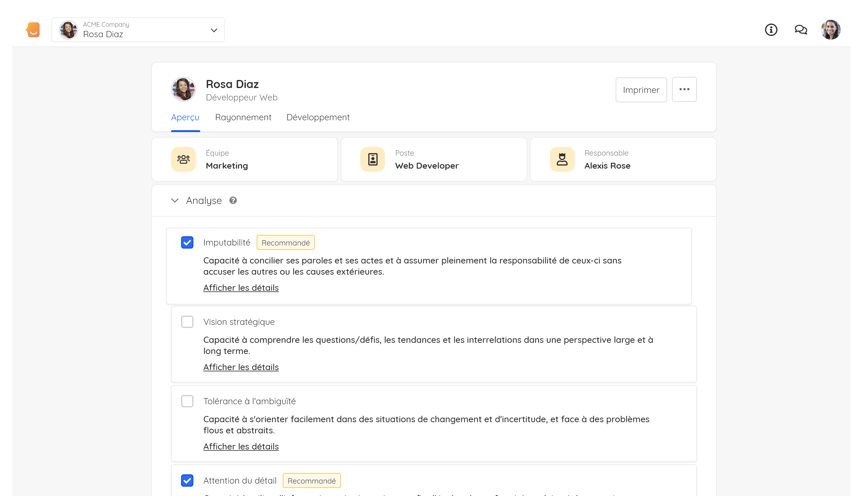The height and width of the screenshot is (496, 868).
Task: Show details for Imputabilité
Action: 241,288
